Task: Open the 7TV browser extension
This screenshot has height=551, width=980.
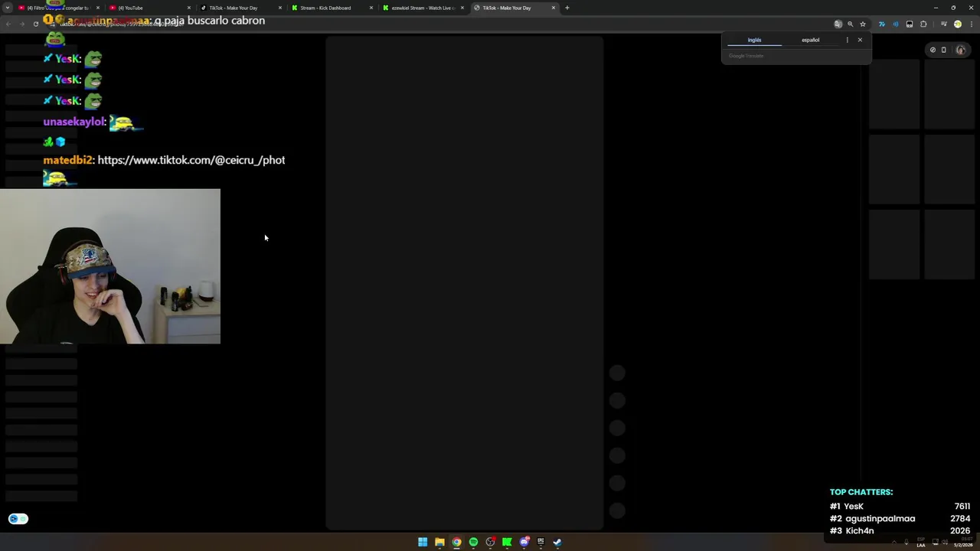Action: click(881, 24)
